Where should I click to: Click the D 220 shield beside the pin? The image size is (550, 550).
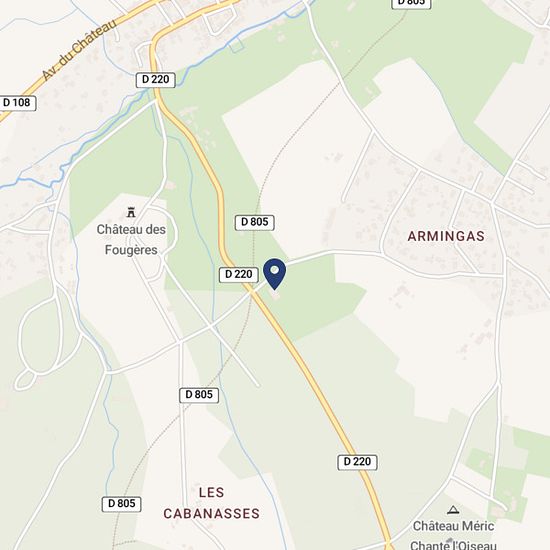(x=239, y=274)
